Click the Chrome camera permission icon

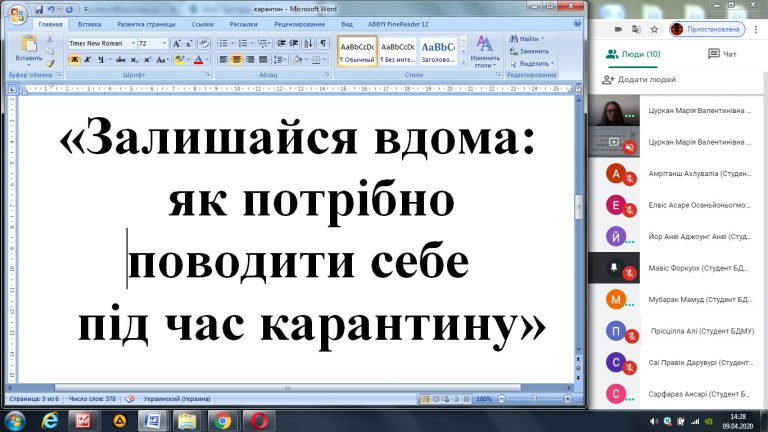pos(618,29)
